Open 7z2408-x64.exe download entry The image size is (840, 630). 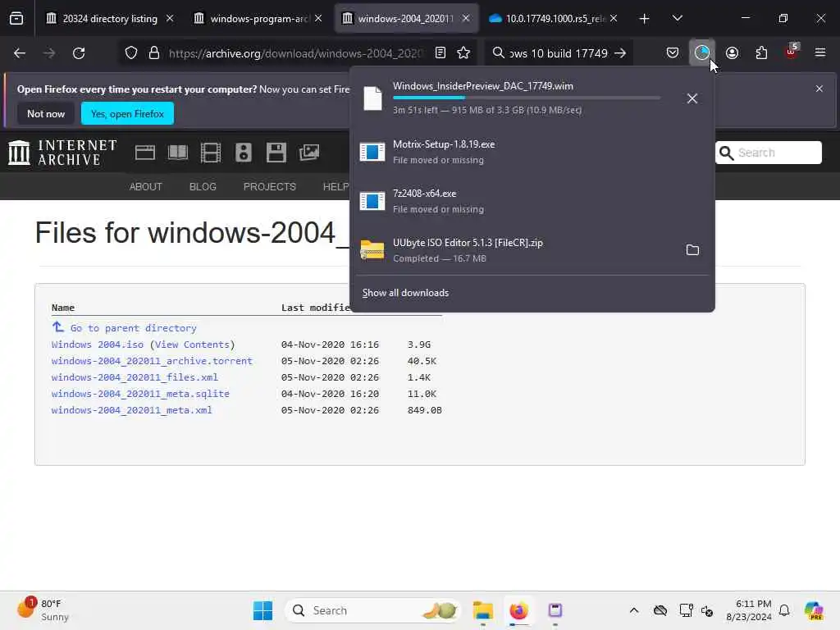click(x=532, y=202)
